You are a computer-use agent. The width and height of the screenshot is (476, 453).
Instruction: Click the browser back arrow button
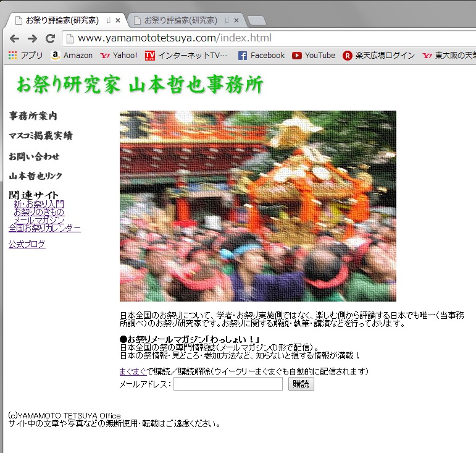pyautogui.click(x=14, y=38)
